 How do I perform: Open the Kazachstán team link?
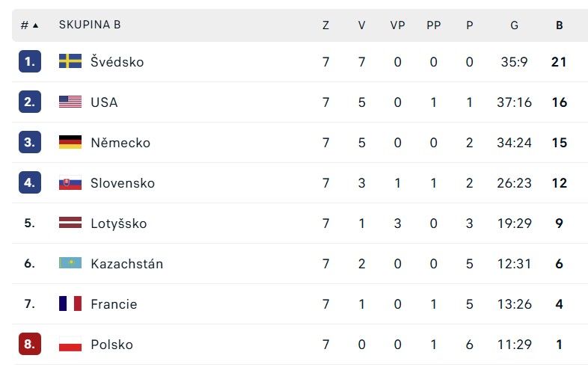point(126,264)
